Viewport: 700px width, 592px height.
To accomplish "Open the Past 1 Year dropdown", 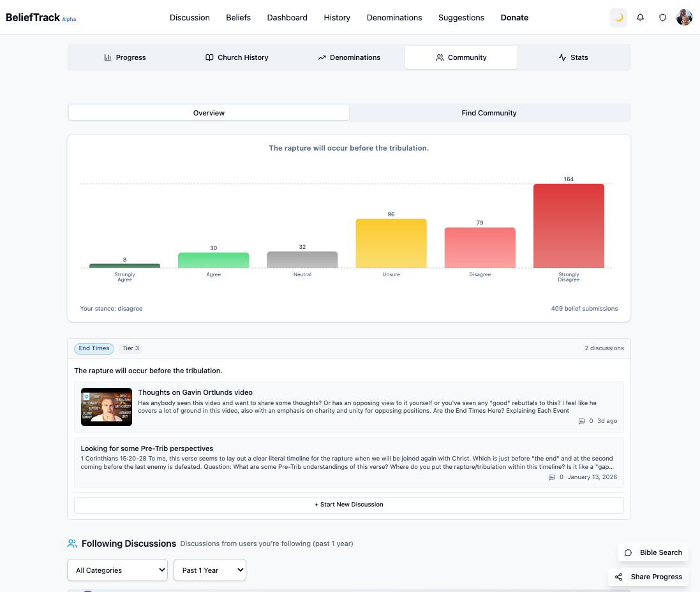I will [209, 570].
